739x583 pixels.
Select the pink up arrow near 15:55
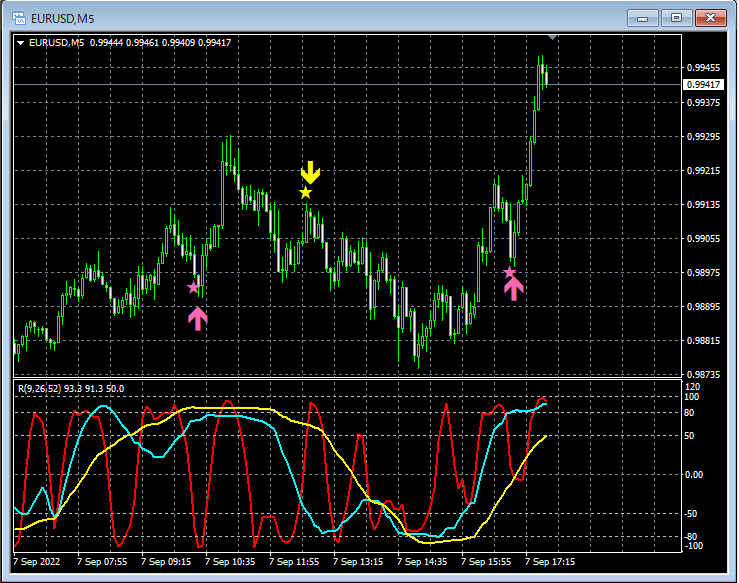point(514,288)
